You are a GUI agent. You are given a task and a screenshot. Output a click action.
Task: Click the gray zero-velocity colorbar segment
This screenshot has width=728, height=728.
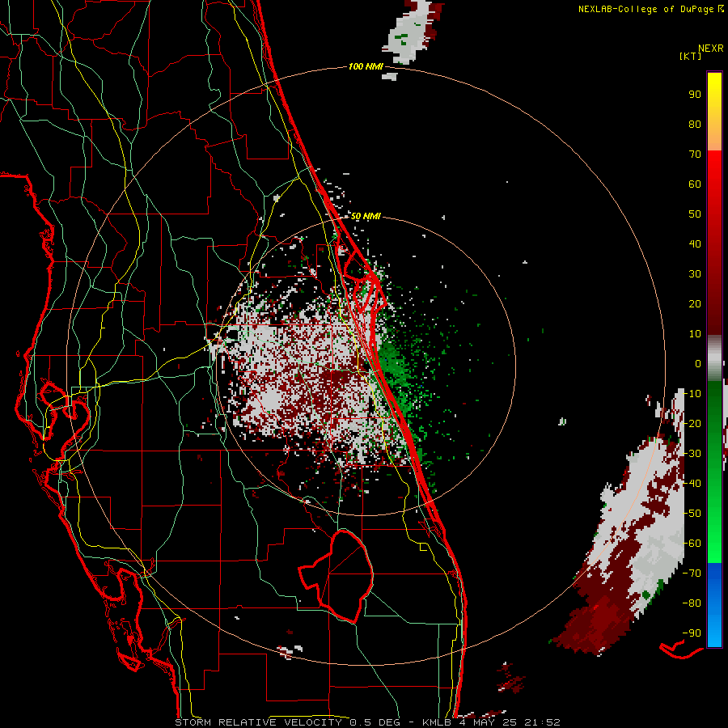pyautogui.click(x=714, y=358)
